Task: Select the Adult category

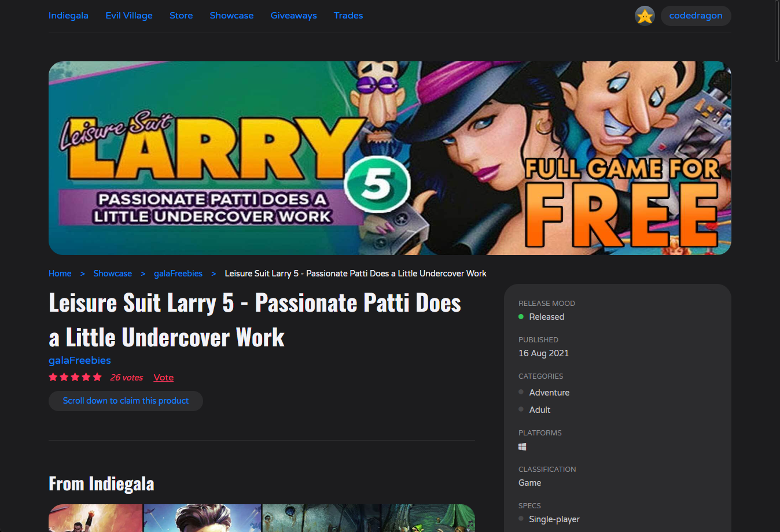Action: (x=540, y=410)
